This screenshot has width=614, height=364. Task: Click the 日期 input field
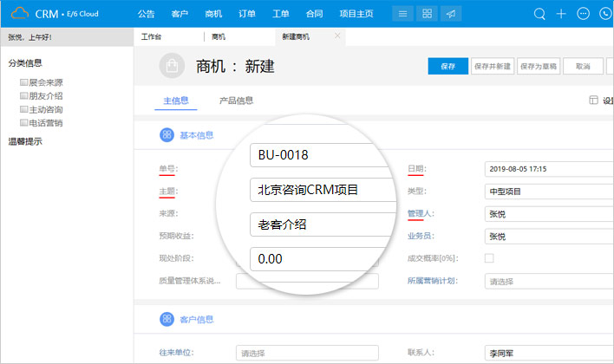(x=548, y=169)
